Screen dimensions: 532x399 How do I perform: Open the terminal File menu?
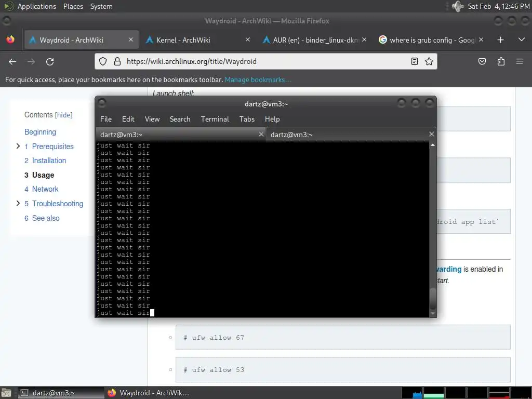106,119
